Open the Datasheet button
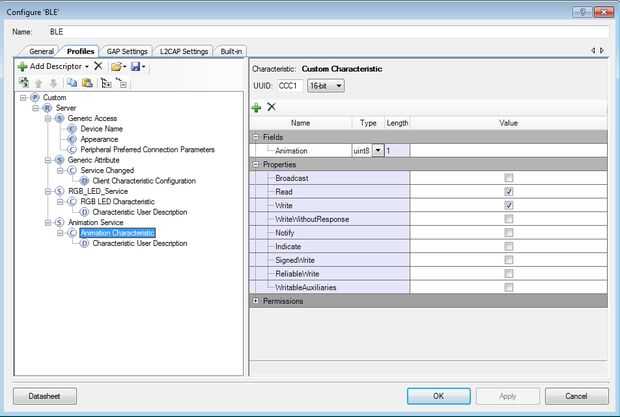The height and width of the screenshot is (417, 620). (45, 396)
